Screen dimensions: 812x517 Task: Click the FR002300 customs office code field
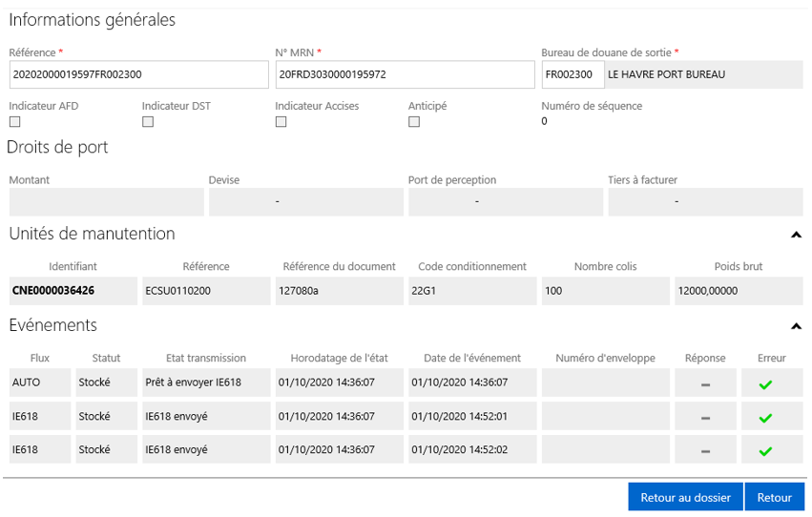[573, 74]
